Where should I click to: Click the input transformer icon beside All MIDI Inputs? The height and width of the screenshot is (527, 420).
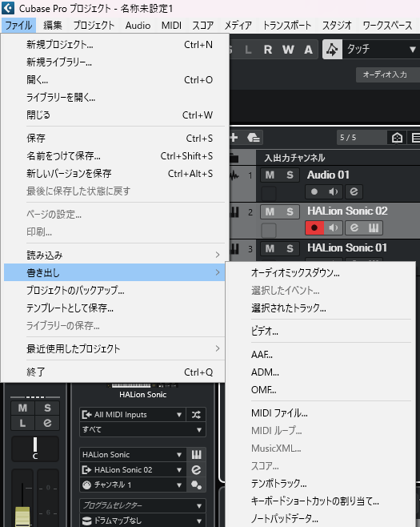197,415
